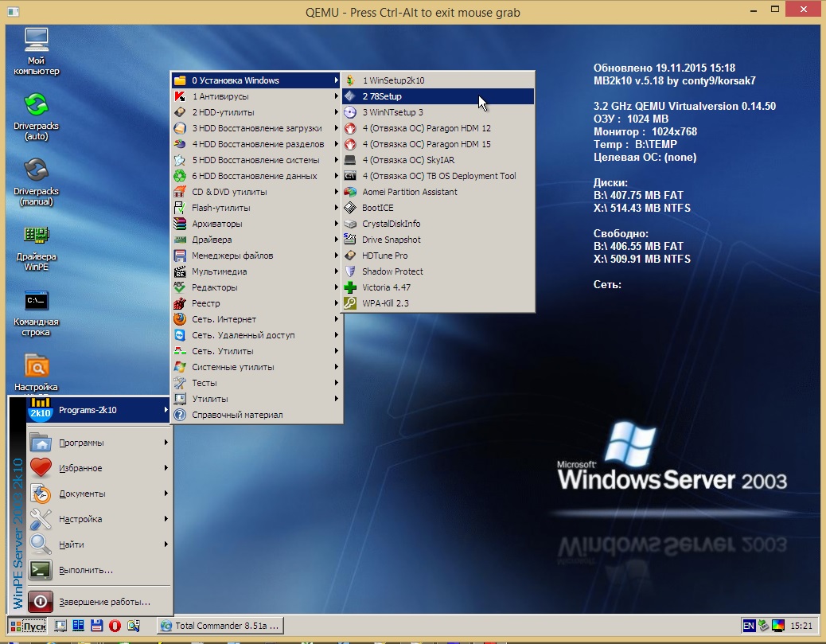The height and width of the screenshot is (644, 826).
Task: Expand the Реестр submenu arrow
Action: click(336, 303)
